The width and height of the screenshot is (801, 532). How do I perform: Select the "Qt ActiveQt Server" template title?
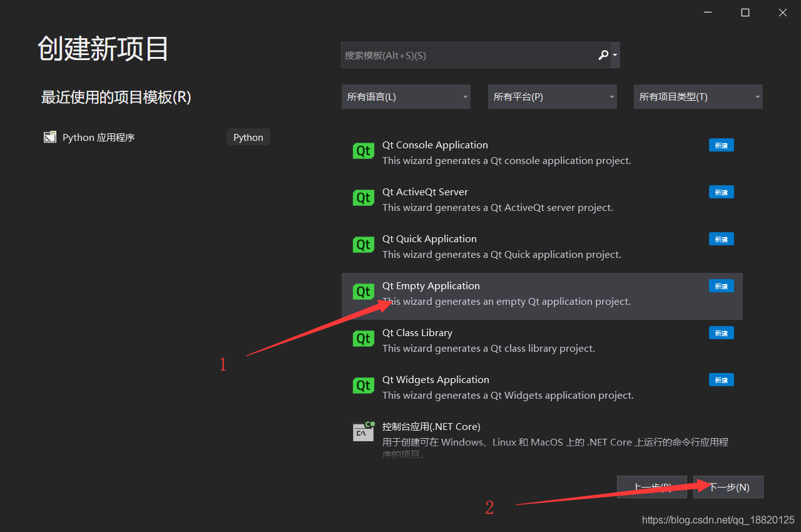pos(425,192)
